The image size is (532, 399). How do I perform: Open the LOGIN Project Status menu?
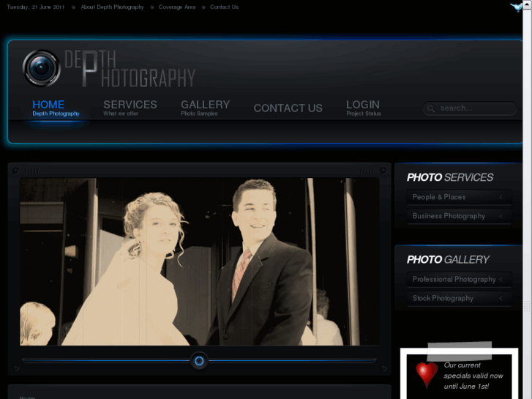click(364, 108)
